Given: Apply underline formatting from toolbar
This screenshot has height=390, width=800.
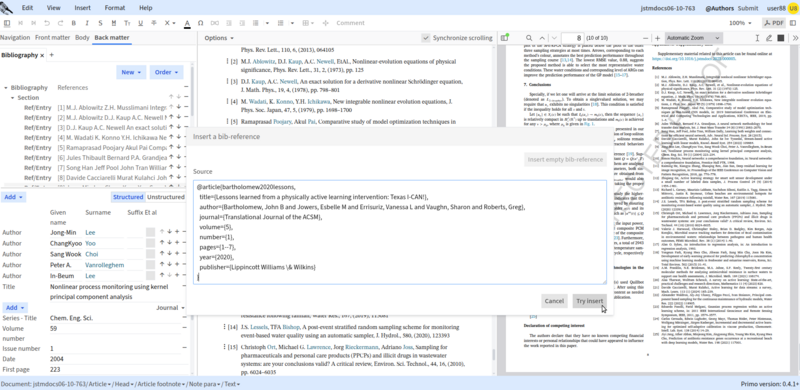Looking at the screenshot, I should [140, 23].
